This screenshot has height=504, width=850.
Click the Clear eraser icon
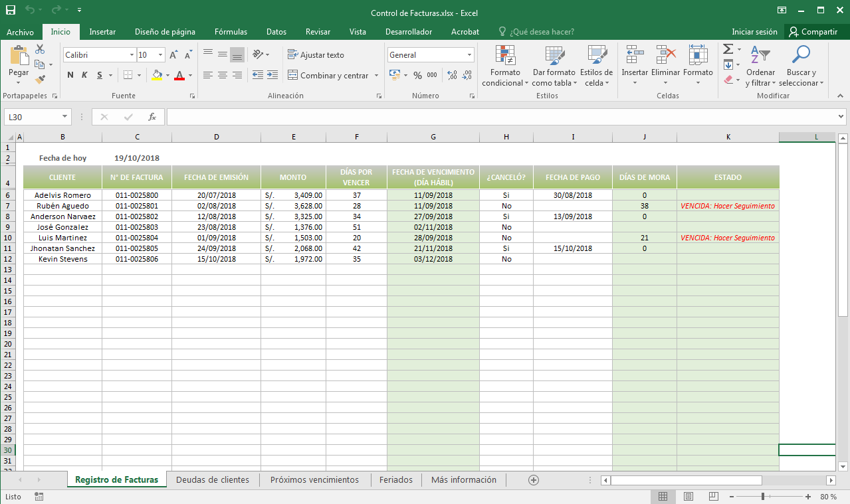tap(728, 80)
